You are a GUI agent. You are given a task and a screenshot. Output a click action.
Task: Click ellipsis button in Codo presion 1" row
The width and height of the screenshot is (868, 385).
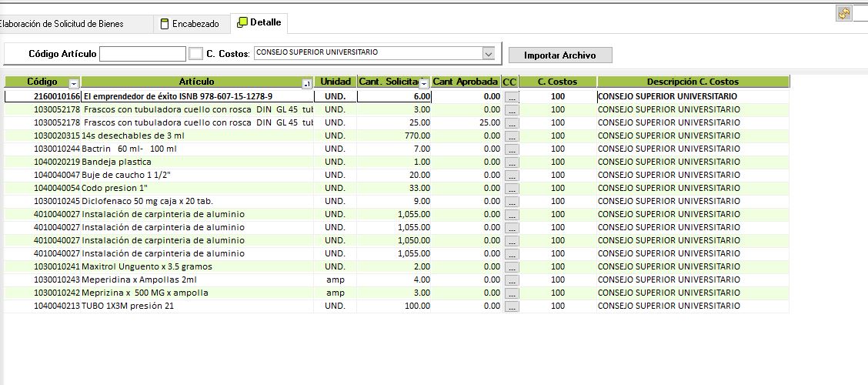pyautogui.click(x=512, y=189)
